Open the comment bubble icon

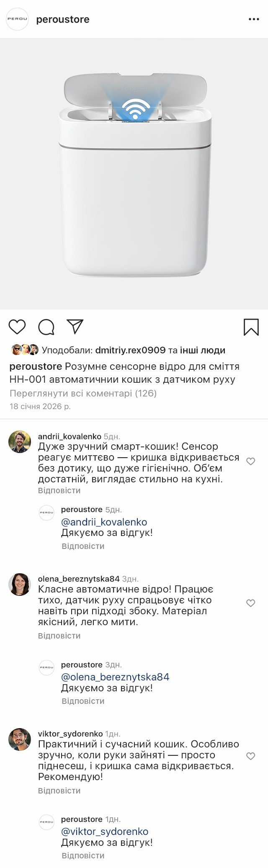pyautogui.click(x=46, y=327)
